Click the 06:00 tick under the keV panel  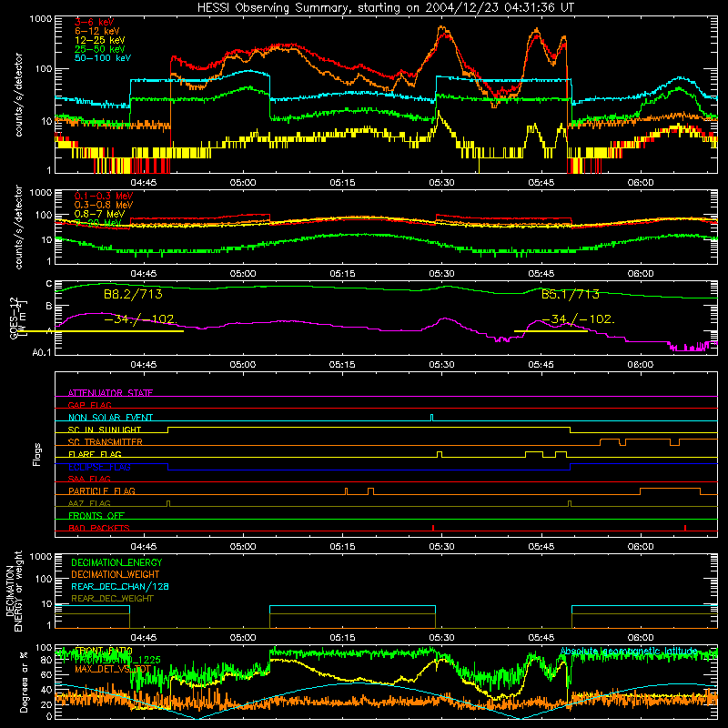coord(641,183)
